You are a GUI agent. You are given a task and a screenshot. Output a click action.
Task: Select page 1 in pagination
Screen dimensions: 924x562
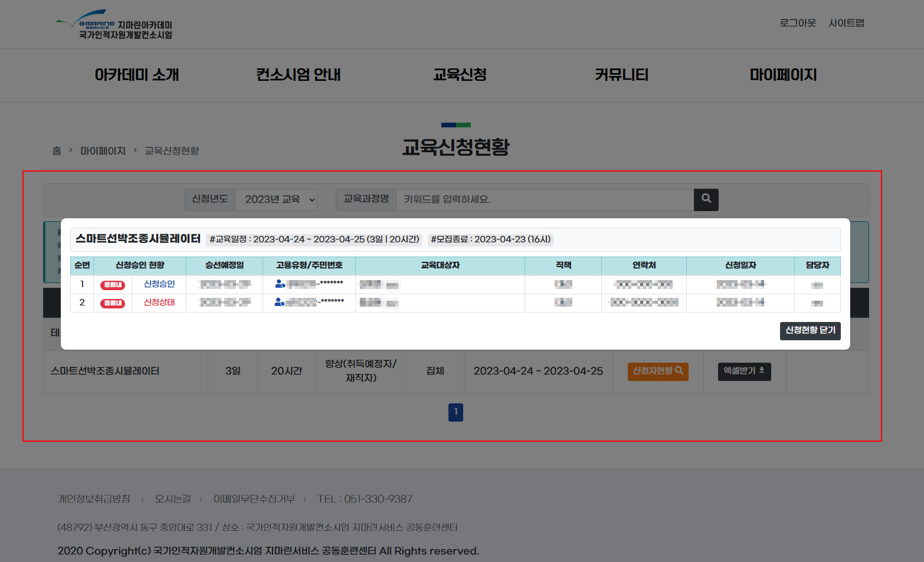click(456, 412)
